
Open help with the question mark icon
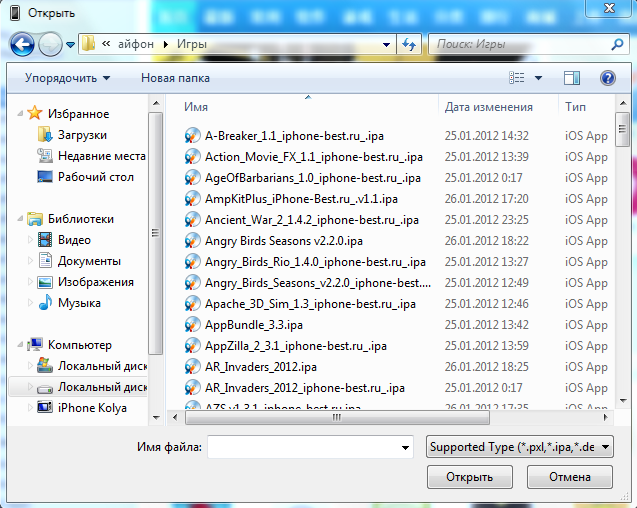pos(608,78)
